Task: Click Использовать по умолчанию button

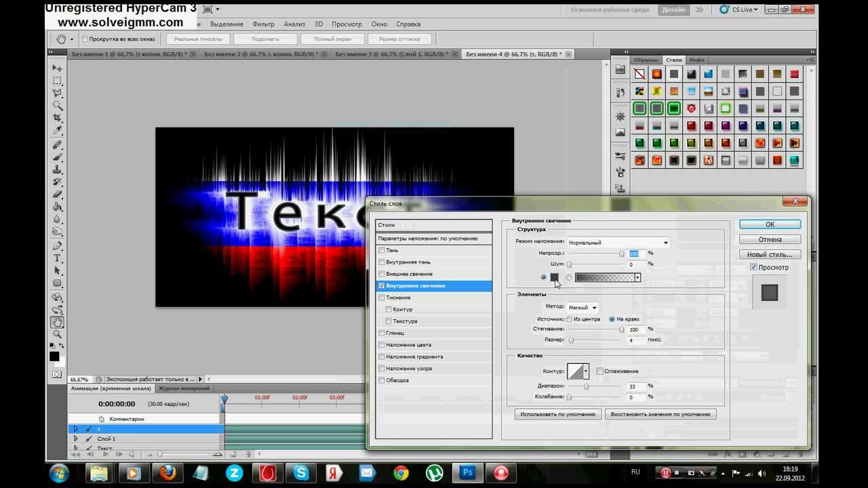Action: point(557,414)
